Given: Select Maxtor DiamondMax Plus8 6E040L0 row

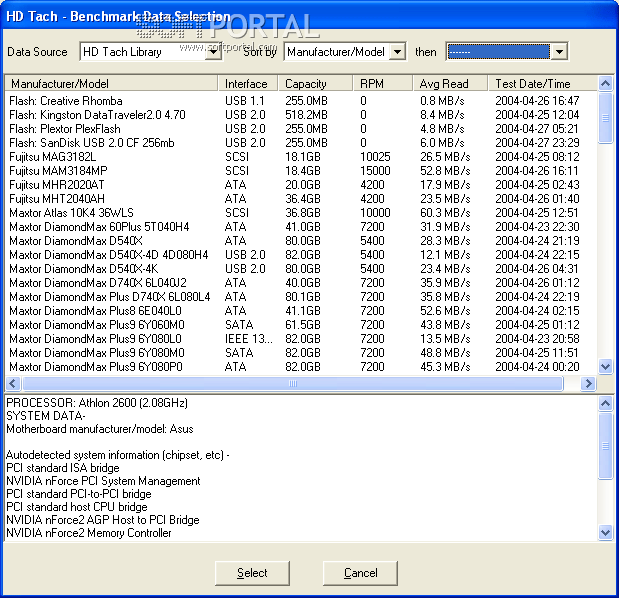Looking at the screenshot, I should click(301, 311).
